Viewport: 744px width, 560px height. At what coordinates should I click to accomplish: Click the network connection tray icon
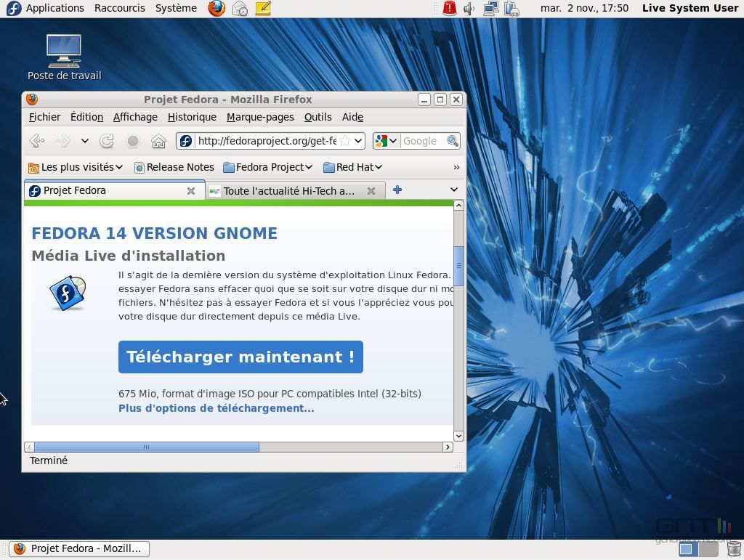pos(490,8)
